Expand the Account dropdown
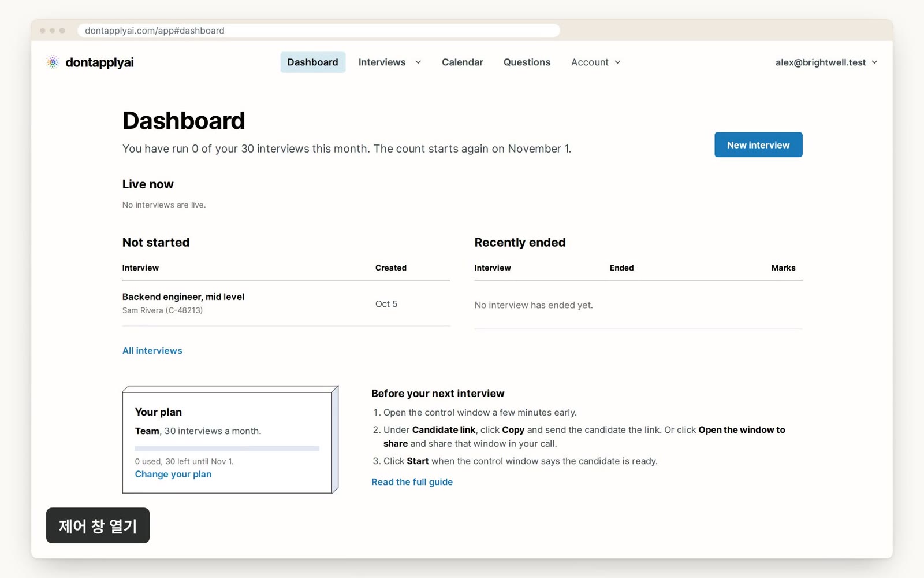The height and width of the screenshot is (578, 924). tap(595, 62)
